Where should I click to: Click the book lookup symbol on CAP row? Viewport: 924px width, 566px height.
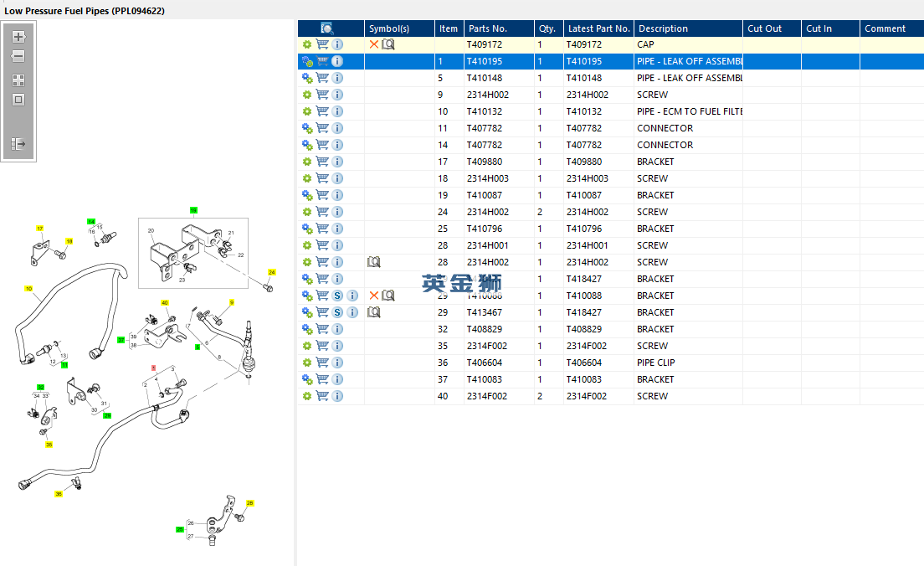click(x=388, y=44)
